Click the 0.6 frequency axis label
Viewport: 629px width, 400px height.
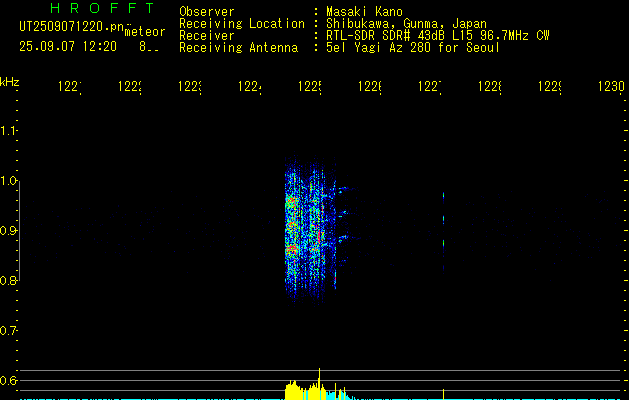[x=8, y=380]
